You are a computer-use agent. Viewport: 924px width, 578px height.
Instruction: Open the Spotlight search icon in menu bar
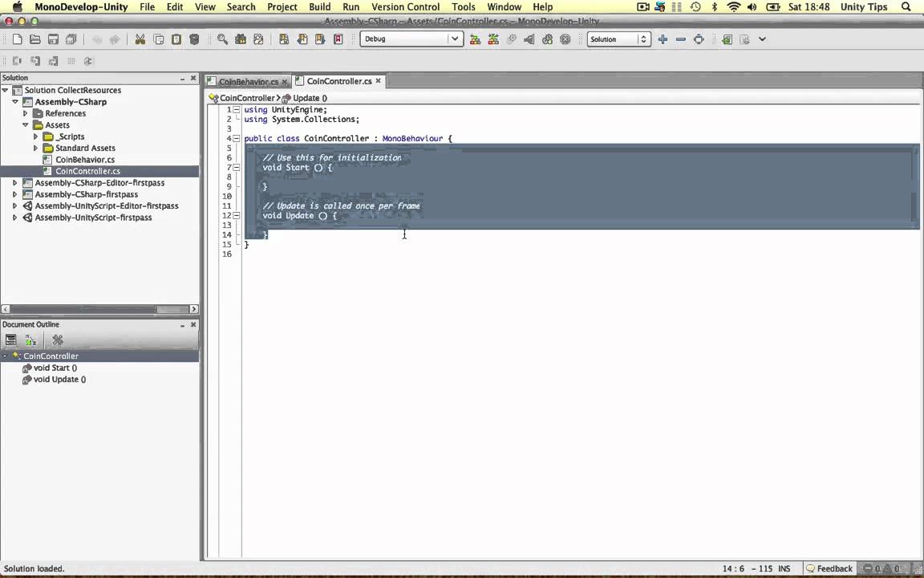(x=906, y=7)
